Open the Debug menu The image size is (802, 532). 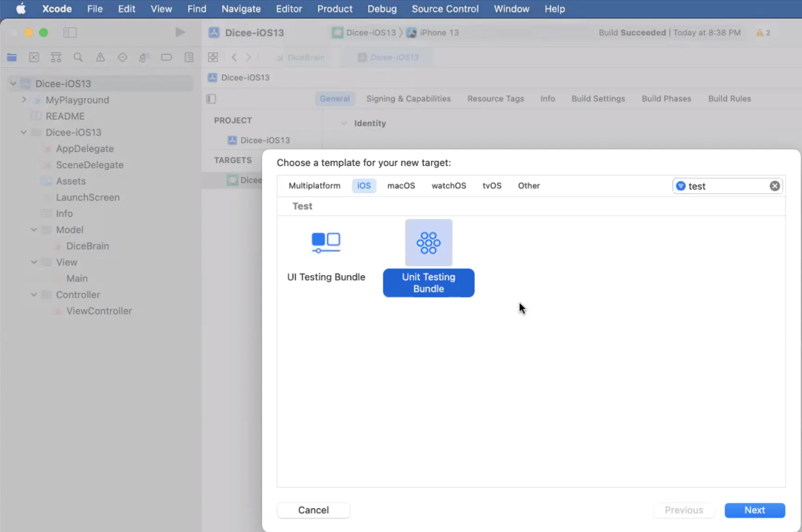pos(382,9)
